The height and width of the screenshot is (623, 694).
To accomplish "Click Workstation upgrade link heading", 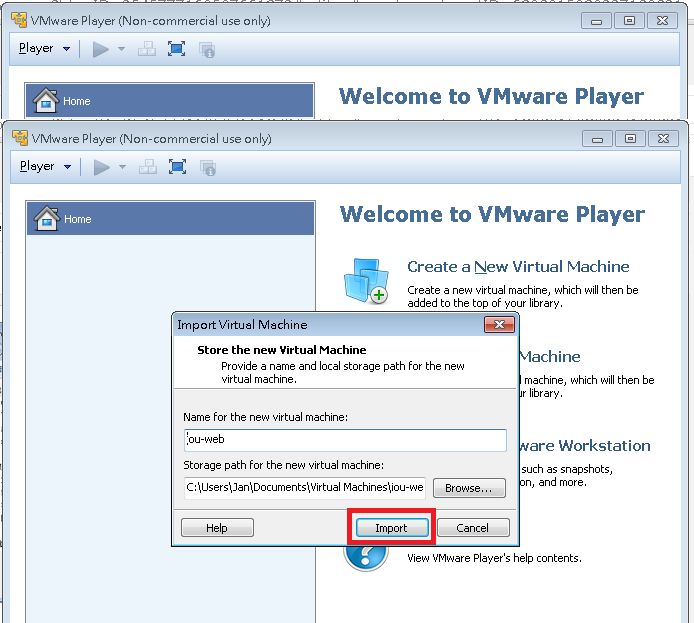I will tap(584, 446).
